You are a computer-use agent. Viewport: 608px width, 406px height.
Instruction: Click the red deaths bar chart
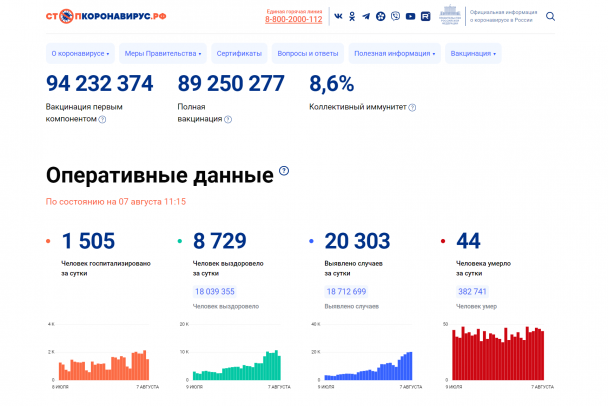click(x=498, y=352)
